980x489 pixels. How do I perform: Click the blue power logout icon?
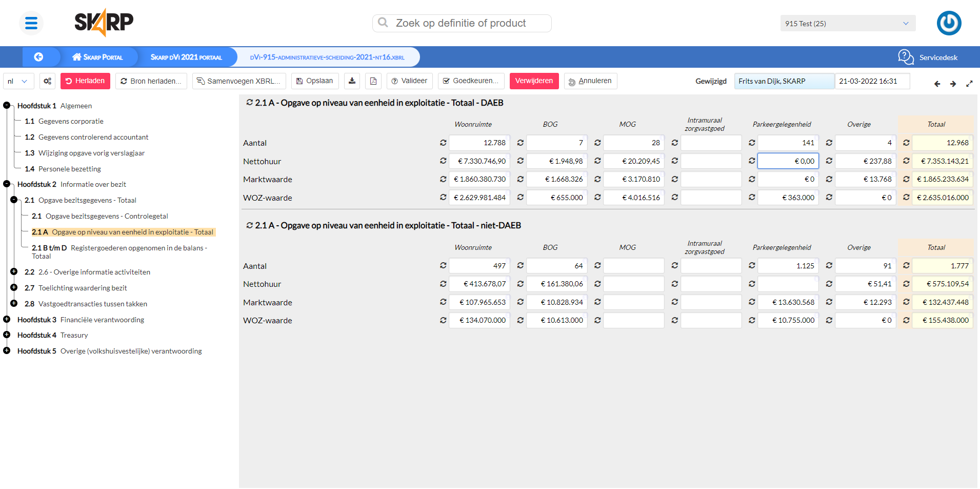(949, 23)
